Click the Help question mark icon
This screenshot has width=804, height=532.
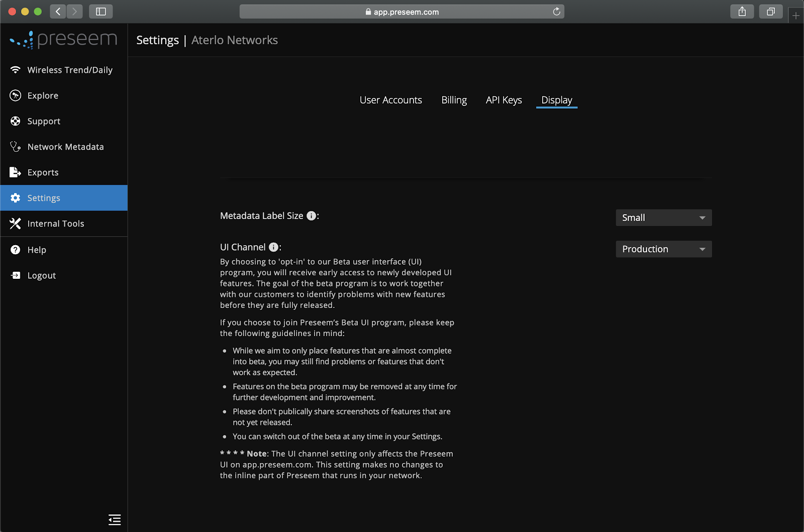click(16, 250)
